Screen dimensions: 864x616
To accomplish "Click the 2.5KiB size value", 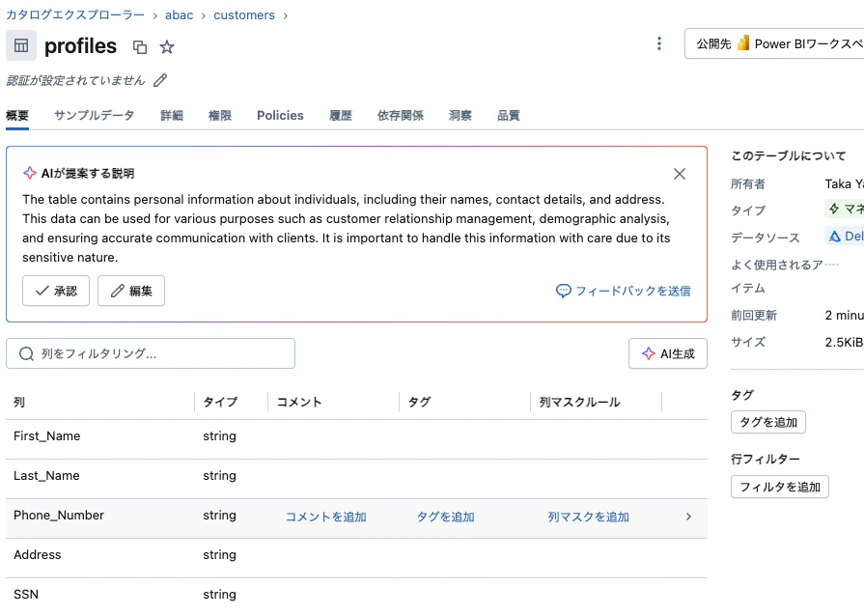I will click(844, 342).
